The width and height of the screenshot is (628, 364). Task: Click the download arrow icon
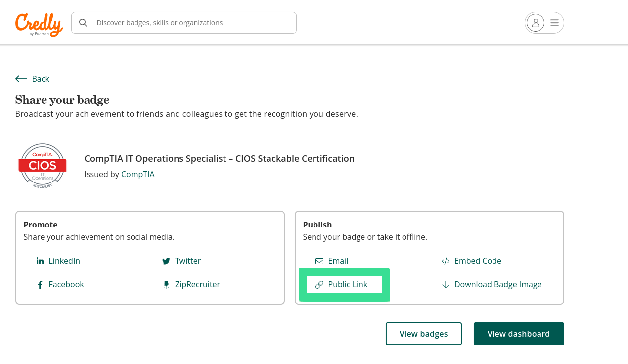[x=446, y=285]
